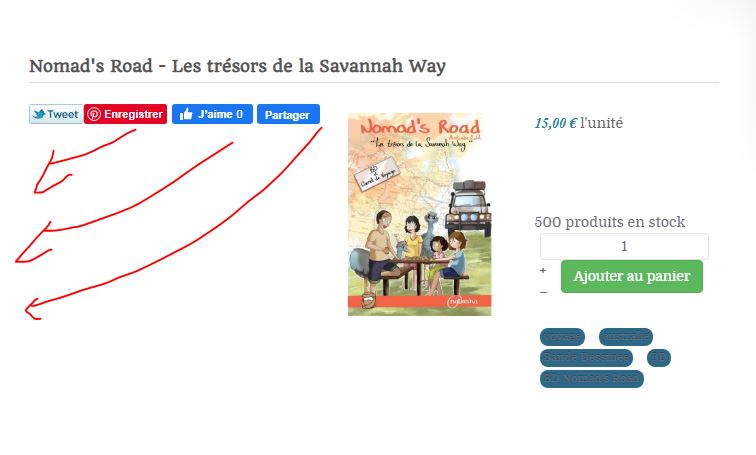
Task: Save product with Pinterest Enregistrer button
Action: (x=125, y=114)
